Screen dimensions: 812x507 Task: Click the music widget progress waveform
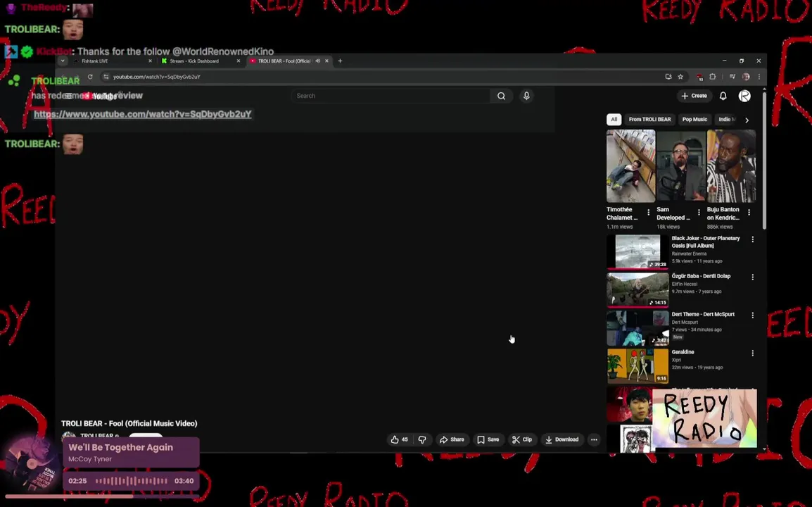[x=131, y=481]
